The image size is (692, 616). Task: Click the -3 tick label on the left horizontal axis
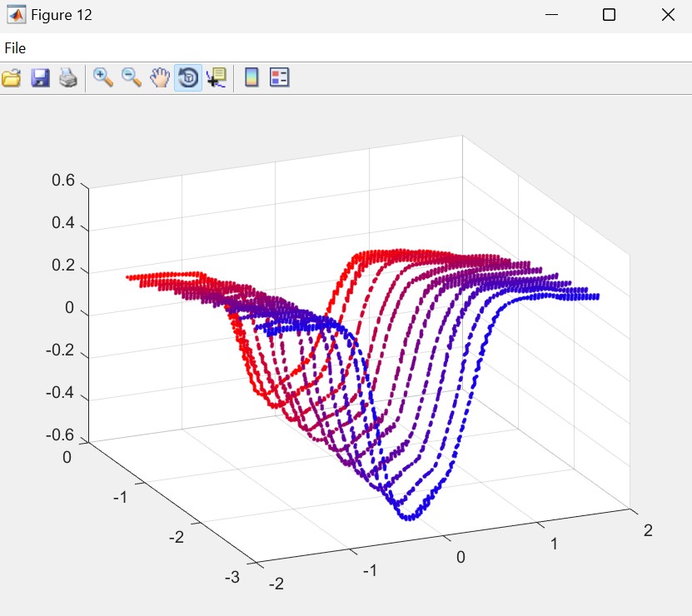coord(235,576)
